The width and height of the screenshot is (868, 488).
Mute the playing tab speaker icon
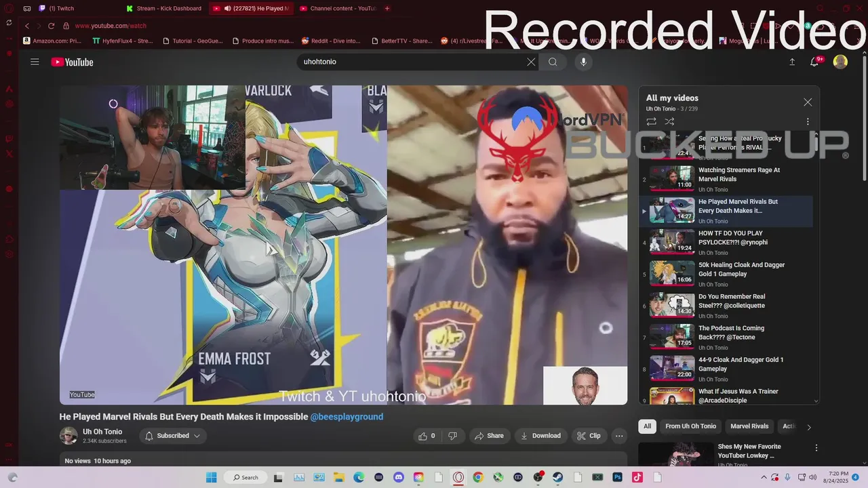click(x=227, y=8)
